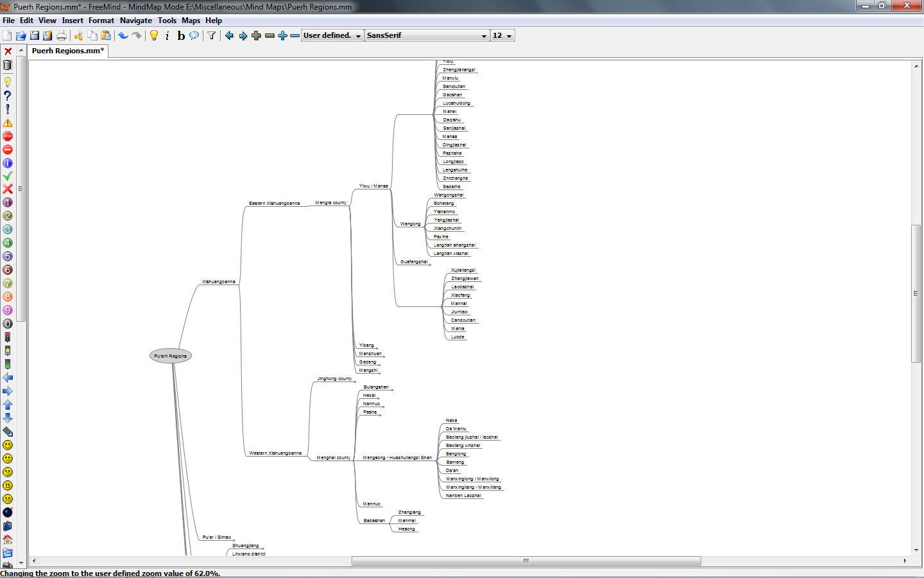This screenshot has width=924, height=578.
Task: Click the olive minus fold icon
Action: coord(269,35)
